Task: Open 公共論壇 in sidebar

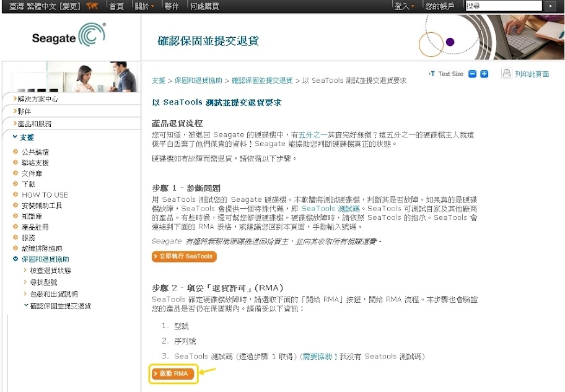Action: [x=35, y=152]
